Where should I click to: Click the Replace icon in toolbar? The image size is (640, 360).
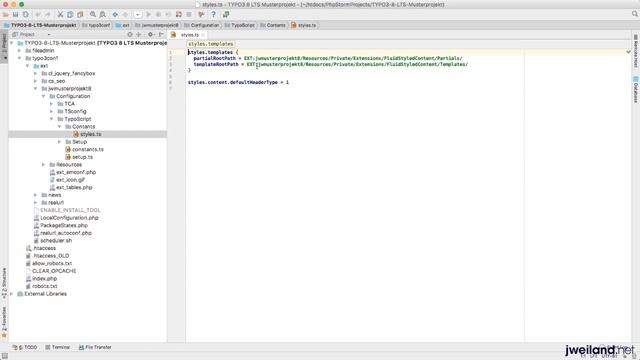(x=102, y=14)
